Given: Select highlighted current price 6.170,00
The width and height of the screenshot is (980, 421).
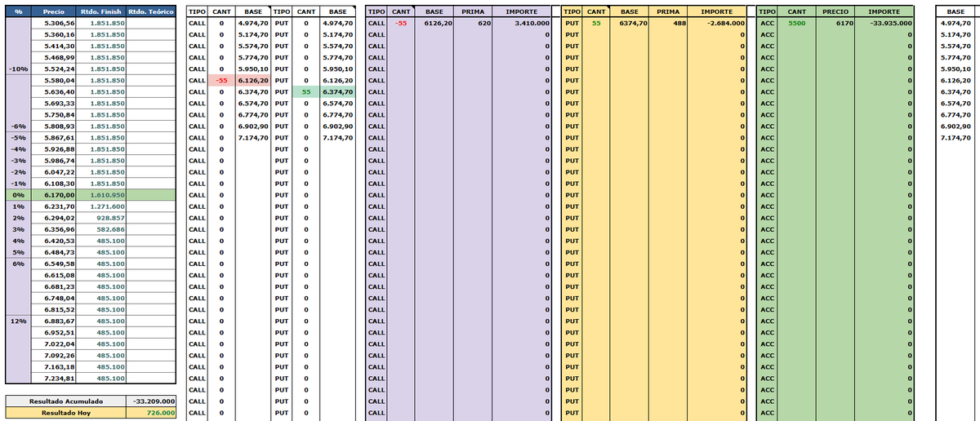Looking at the screenshot, I should coord(54,195).
